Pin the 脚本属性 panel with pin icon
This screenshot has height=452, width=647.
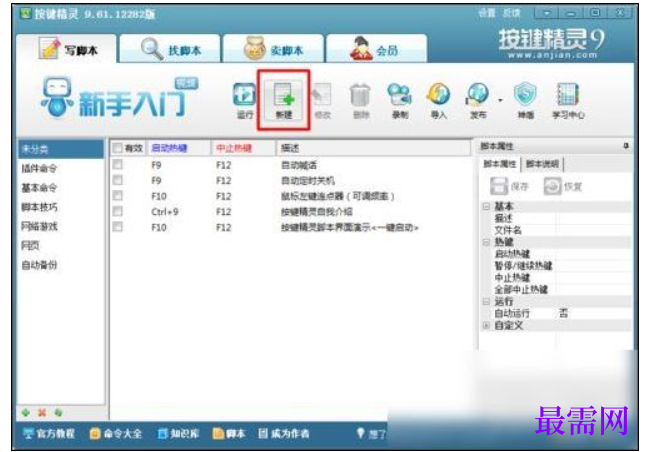(x=626, y=146)
